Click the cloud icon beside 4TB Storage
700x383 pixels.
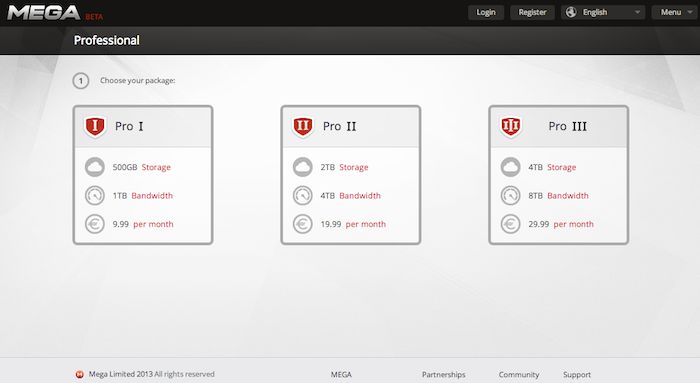point(511,167)
